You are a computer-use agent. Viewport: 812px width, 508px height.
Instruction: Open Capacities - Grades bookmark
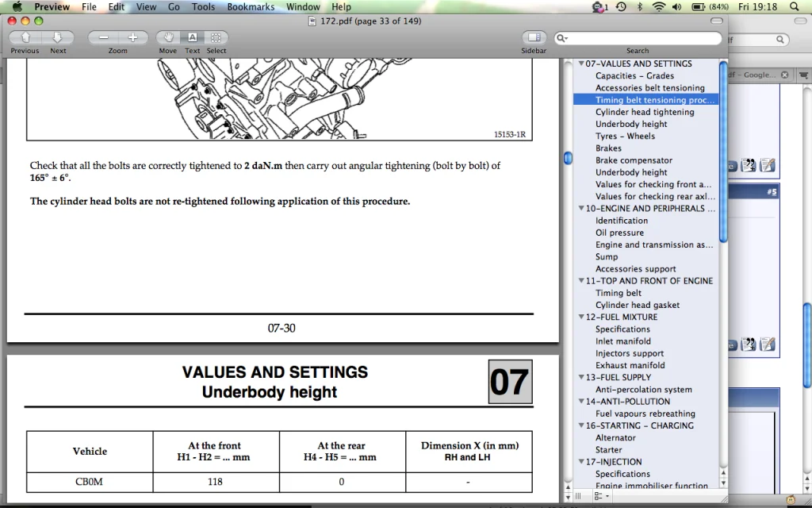click(634, 75)
